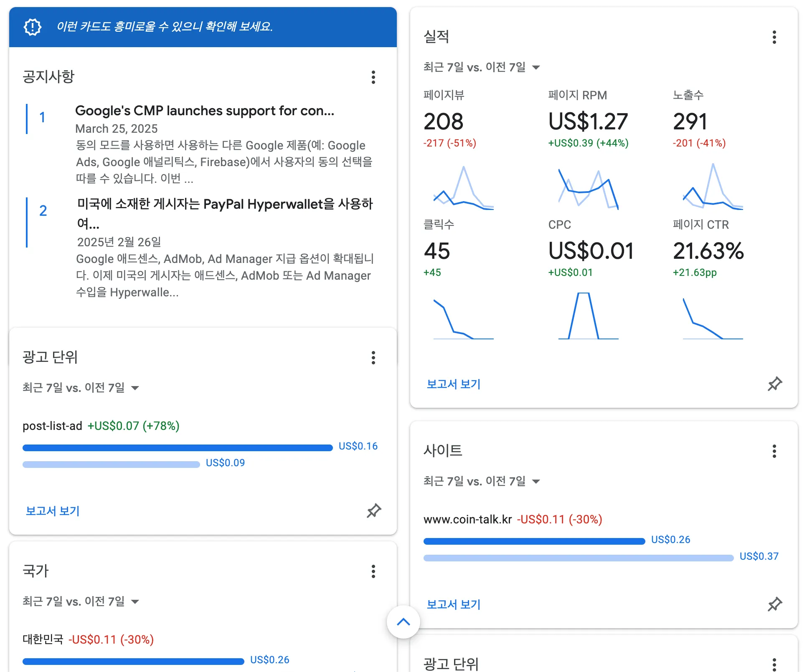Click the 대한민국 US$0.26 current bar
807x672 pixels.
click(133, 662)
